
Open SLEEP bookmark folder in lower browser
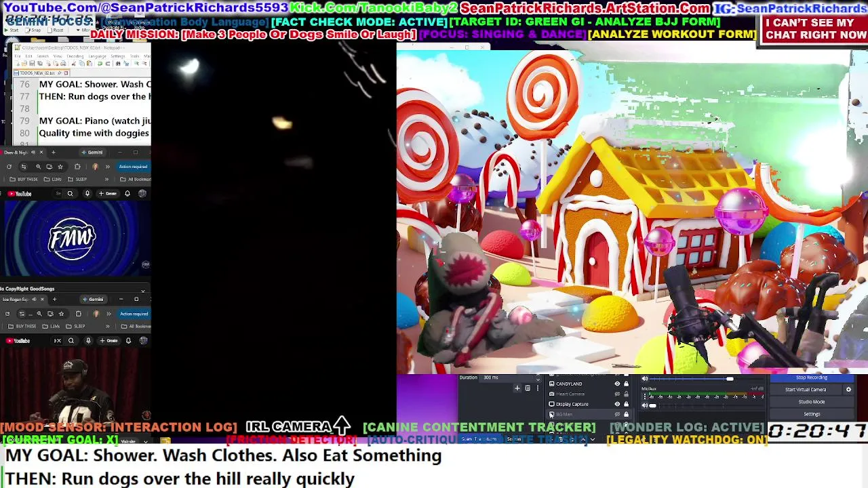[x=76, y=326]
